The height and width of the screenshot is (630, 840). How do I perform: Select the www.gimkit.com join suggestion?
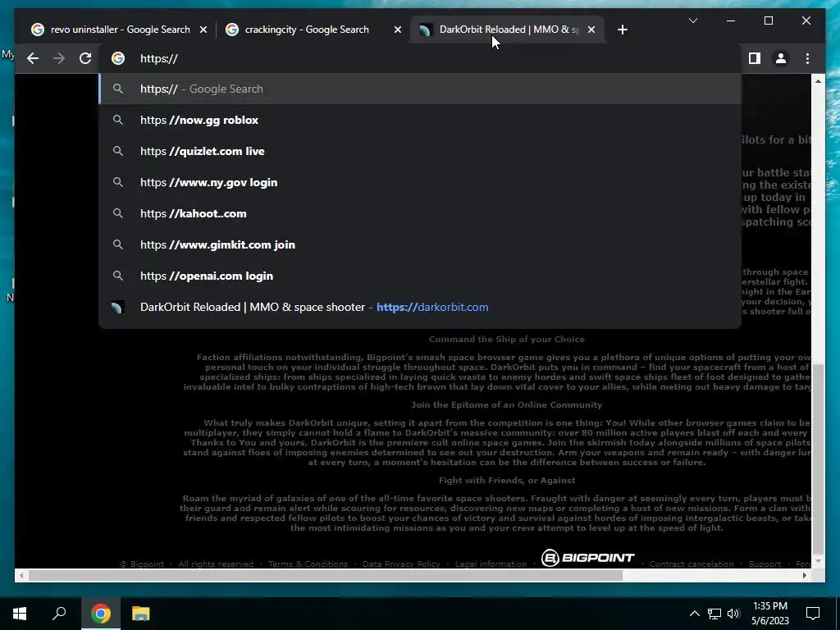click(421, 244)
